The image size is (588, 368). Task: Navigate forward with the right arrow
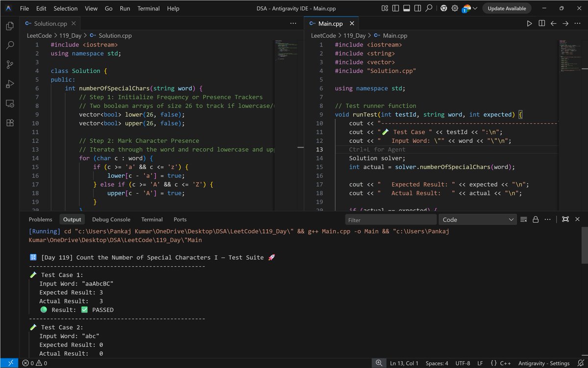click(565, 24)
